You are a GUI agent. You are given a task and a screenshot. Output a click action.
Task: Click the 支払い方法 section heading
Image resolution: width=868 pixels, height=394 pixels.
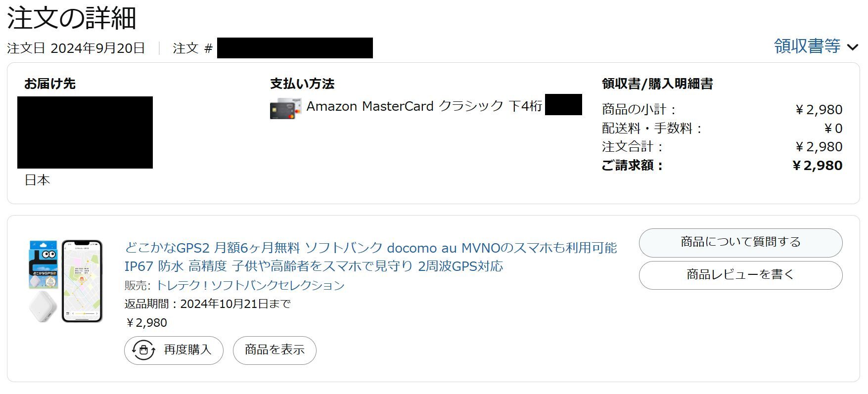(302, 84)
